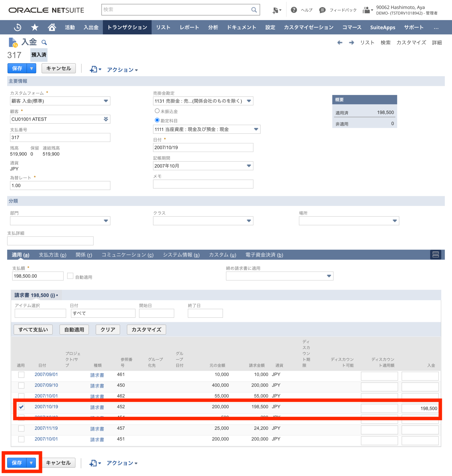Open recent records via the clock icon
Viewport: 452px width, 476px height.
point(17,27)
